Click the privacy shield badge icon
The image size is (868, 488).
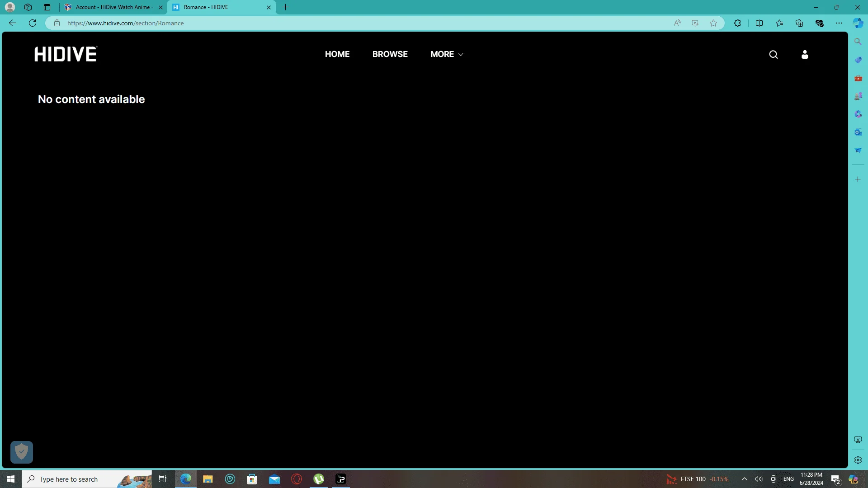22,452
